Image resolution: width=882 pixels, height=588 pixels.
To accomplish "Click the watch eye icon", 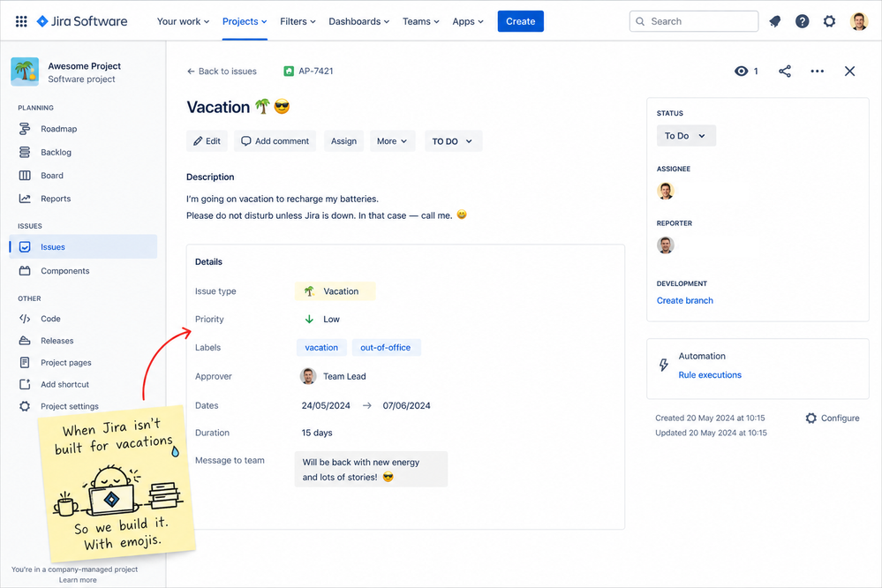I will (x=742, y=71).
